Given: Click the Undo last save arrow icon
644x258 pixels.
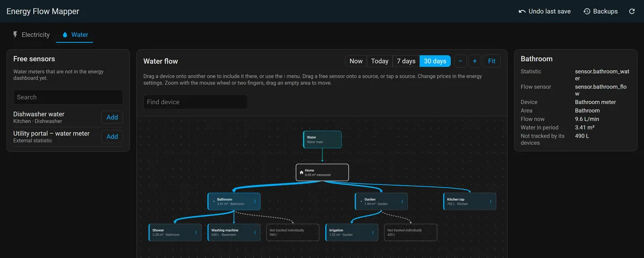Looking at the screenshot, I should pos(522,11).
